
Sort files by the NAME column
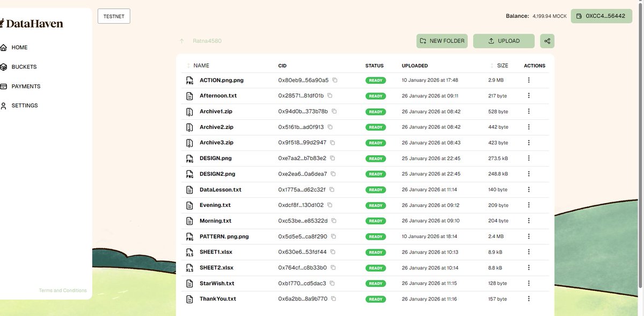[x=198, y=66]
